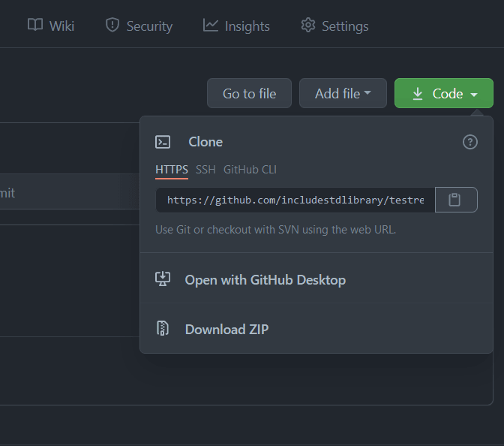Expand the Add file dropdown
This screenshot has width=504, height=446.
(x=343, y=93)
